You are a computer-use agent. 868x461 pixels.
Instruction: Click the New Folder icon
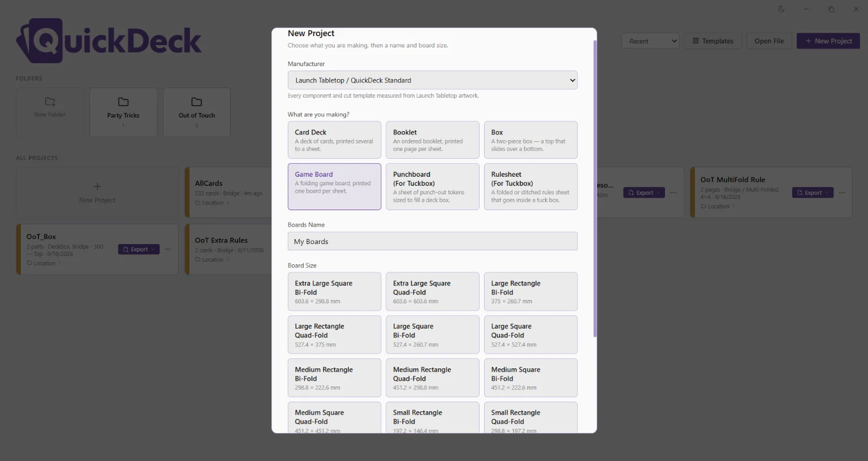[x=50, y=102]
